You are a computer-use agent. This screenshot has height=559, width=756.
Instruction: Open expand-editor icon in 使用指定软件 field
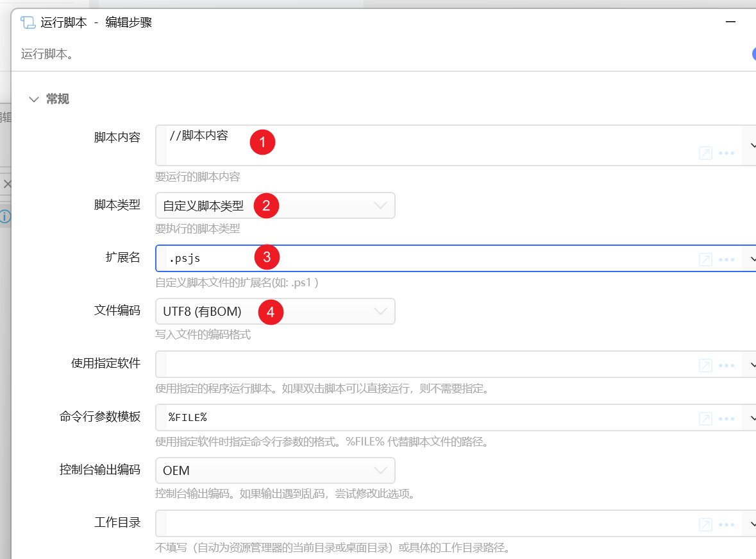[705, 365]
